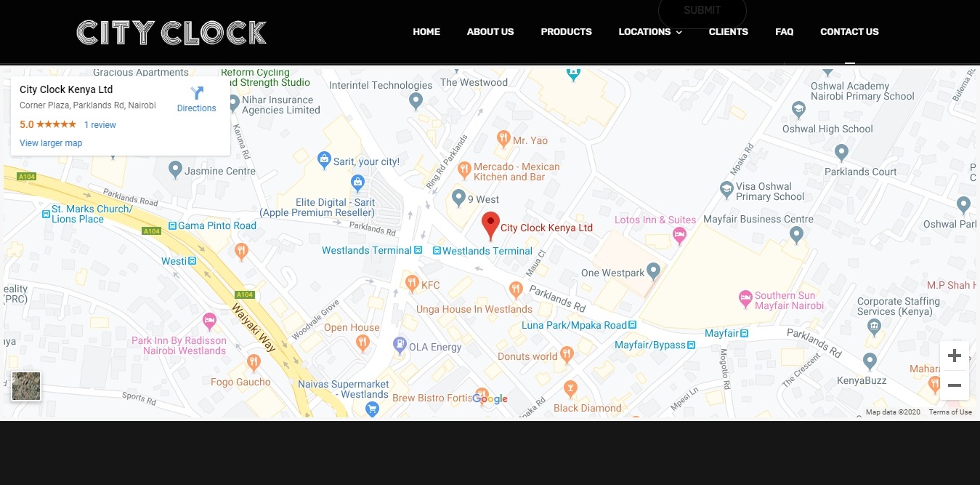Open the Products menu item
Viewport: 980px width, 485px height.
pos(566,32)
